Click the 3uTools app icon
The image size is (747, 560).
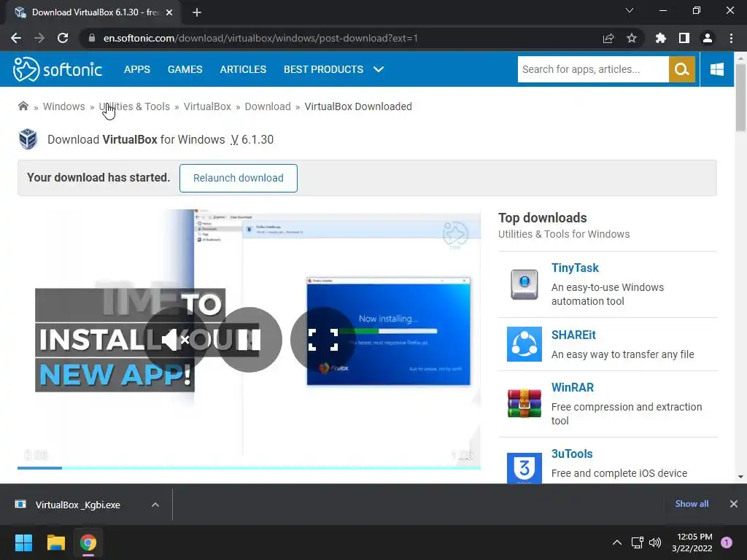524,468
